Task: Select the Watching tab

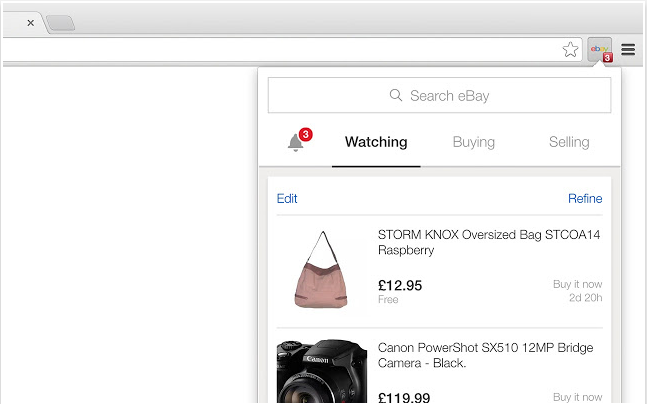Action: (x=376, y=142)
